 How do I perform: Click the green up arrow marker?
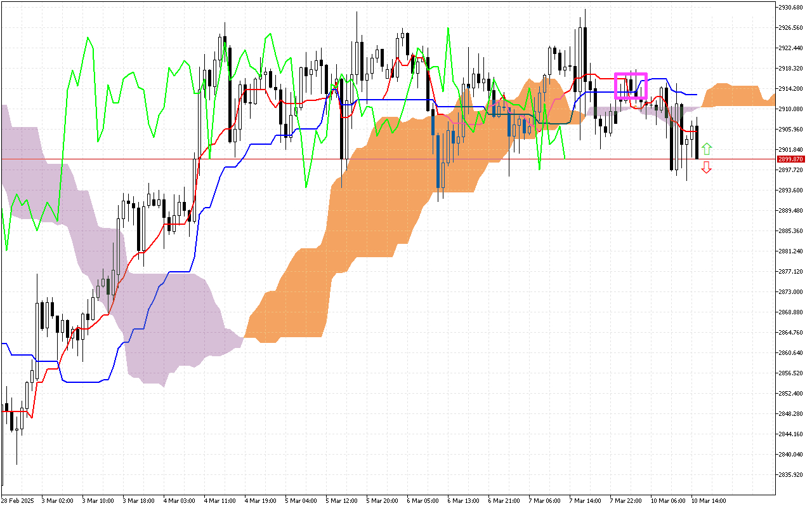[x=707, y=150]
